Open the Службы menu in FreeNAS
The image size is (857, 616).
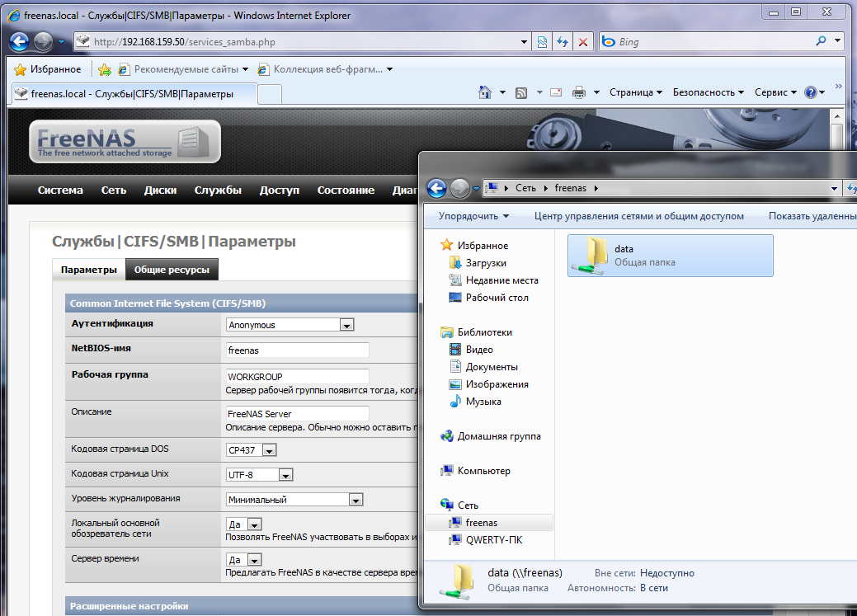[x=218, y=190]
